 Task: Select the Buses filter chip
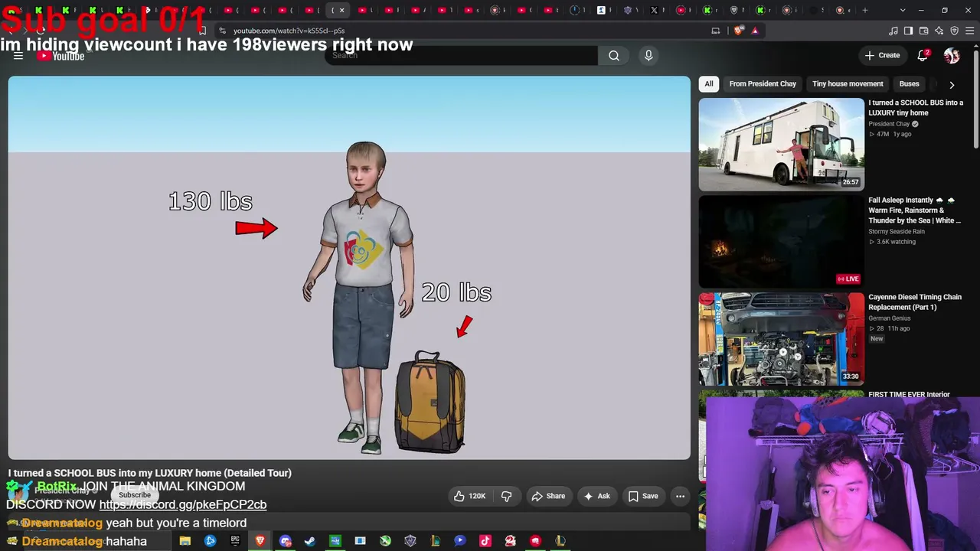(910, 84)
